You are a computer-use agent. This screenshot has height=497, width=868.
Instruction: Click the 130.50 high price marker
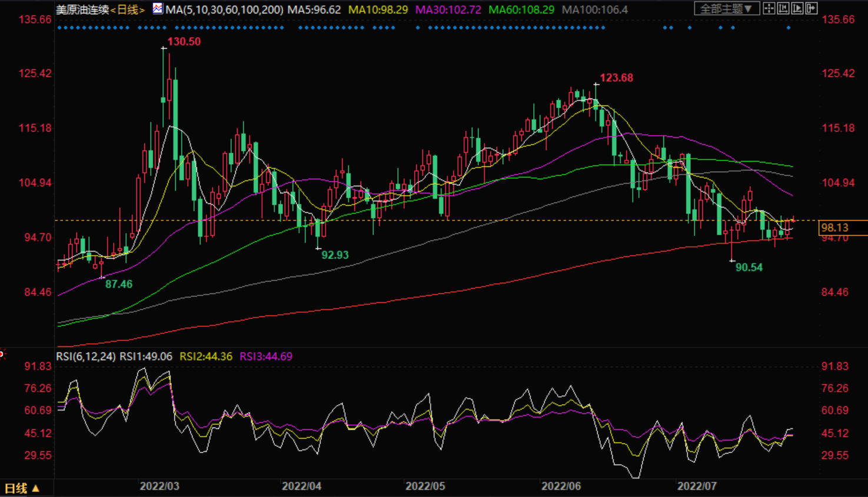tap(184, 42)
